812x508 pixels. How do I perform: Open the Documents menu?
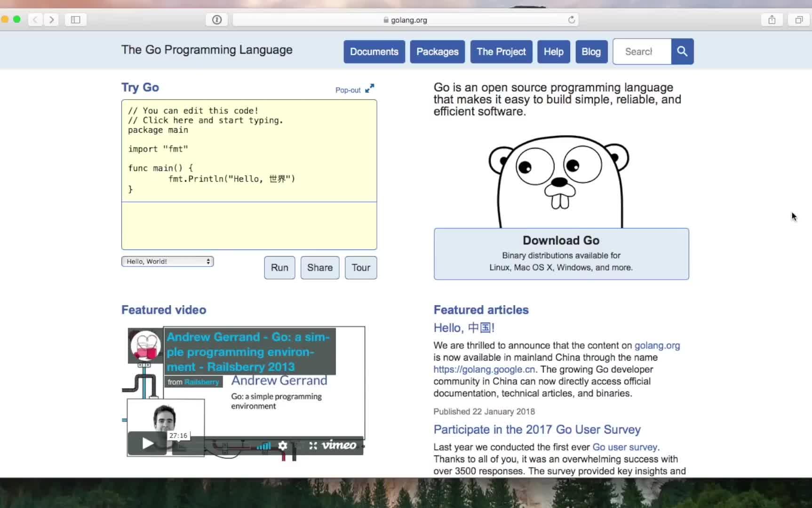374,52
